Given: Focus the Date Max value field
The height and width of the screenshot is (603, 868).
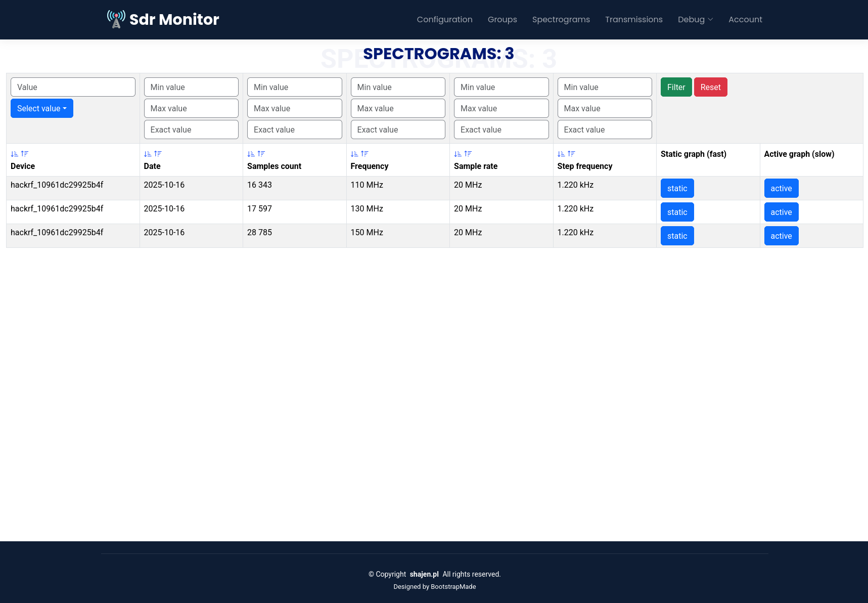Looking at the screenshot, I should tap(191, 108).
